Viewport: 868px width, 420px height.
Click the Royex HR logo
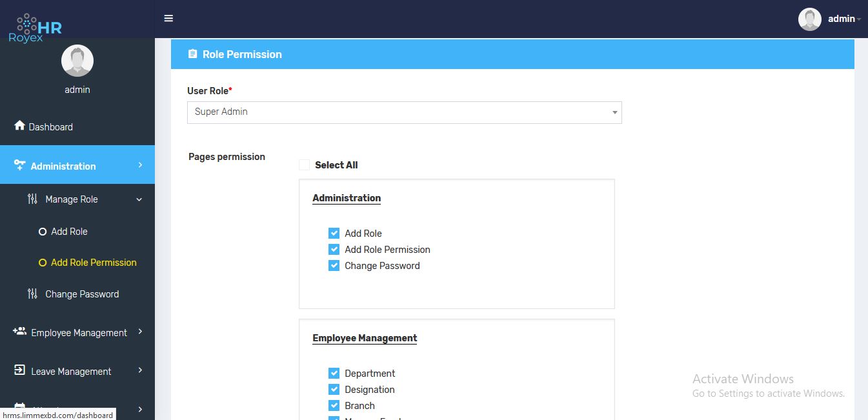pos(35,28)
